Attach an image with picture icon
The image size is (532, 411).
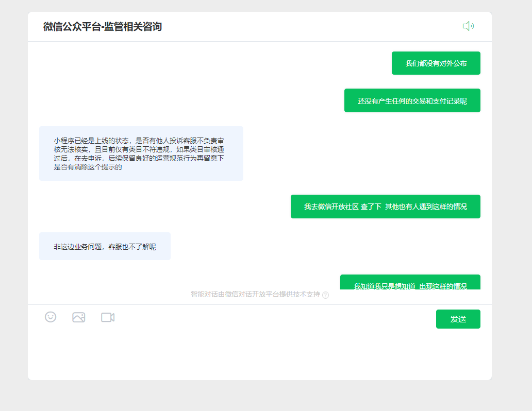tap(79, 317)
